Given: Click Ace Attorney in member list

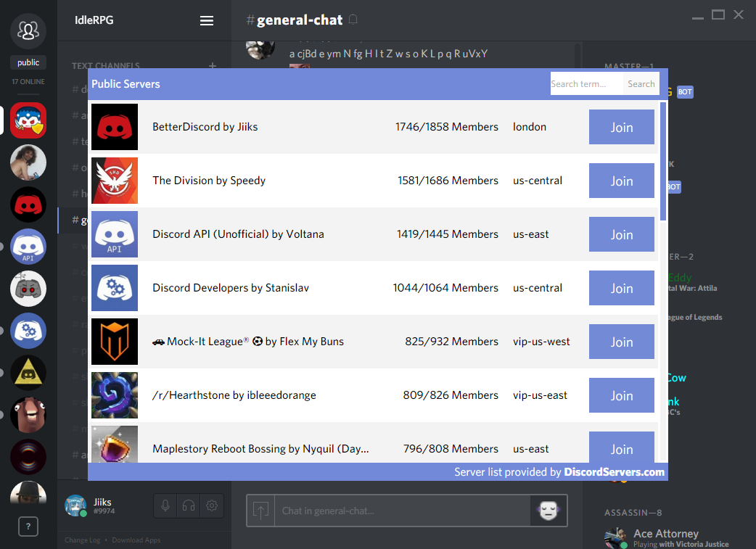Looking at the screenshot, I should point(666,538).
